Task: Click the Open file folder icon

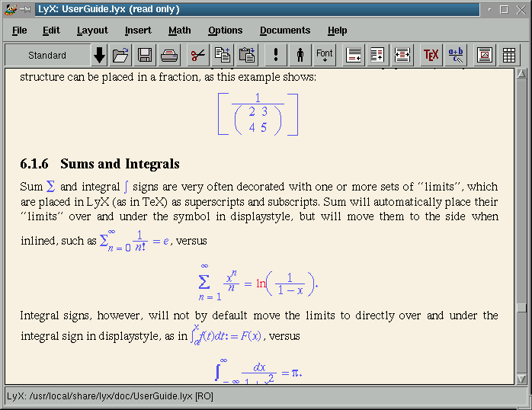Action: [x=120, y=55]
